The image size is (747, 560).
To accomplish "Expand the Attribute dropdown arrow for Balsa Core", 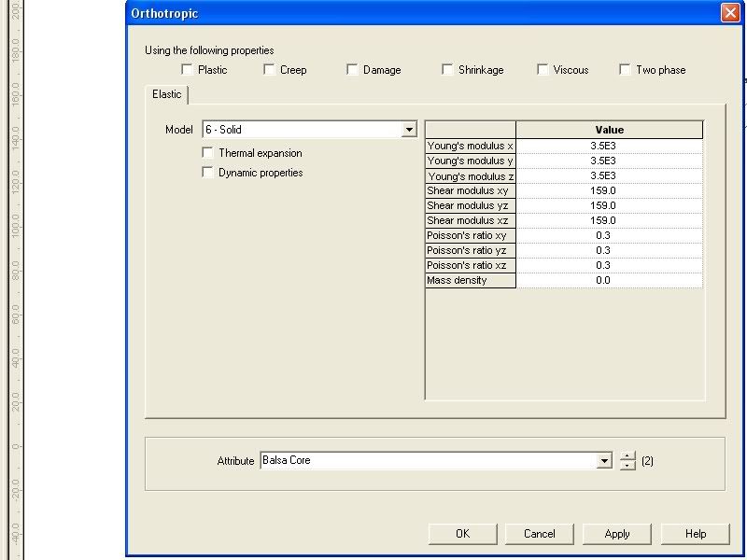I will click(x=604, y=460).
